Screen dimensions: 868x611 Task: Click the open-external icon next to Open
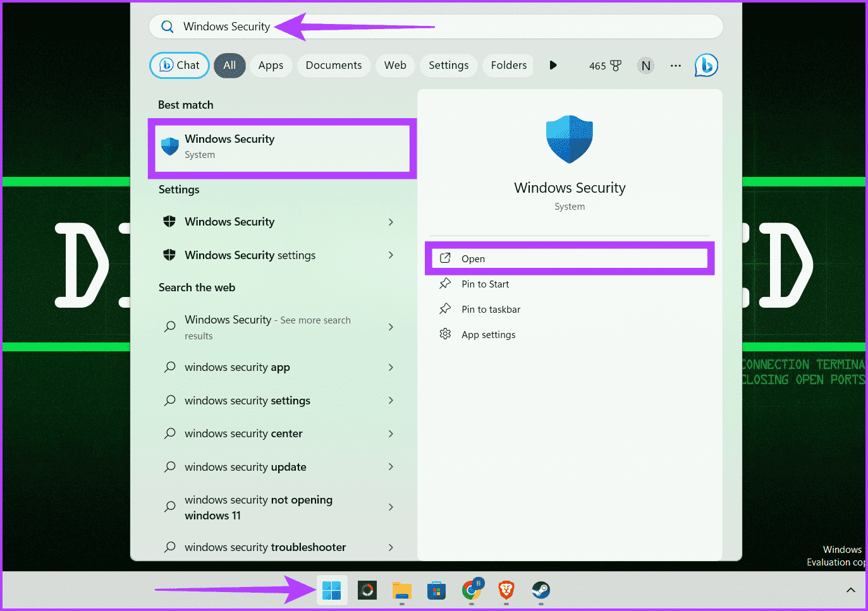(x=445, y=258)
